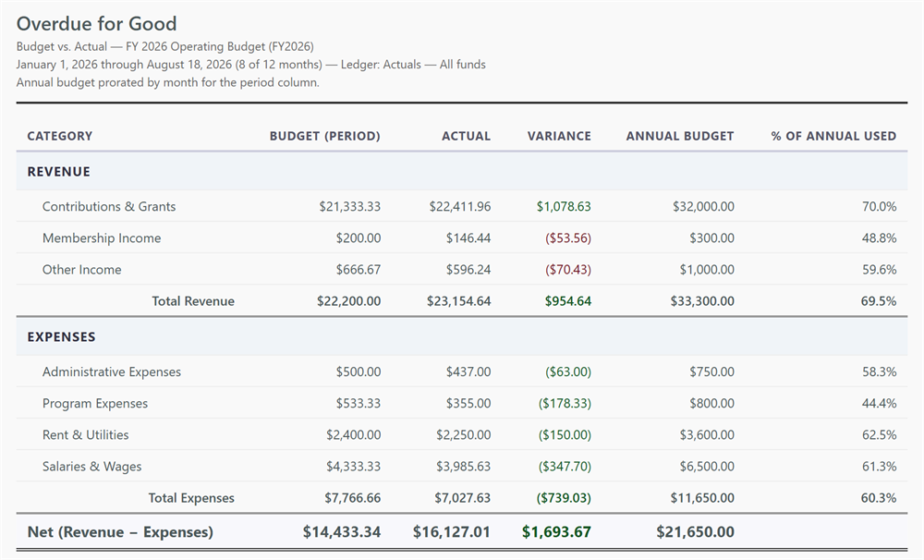Click the 69.5% Total Revenue percentage
The width and height of the screenshot is (924, 560).
point(879,301)
